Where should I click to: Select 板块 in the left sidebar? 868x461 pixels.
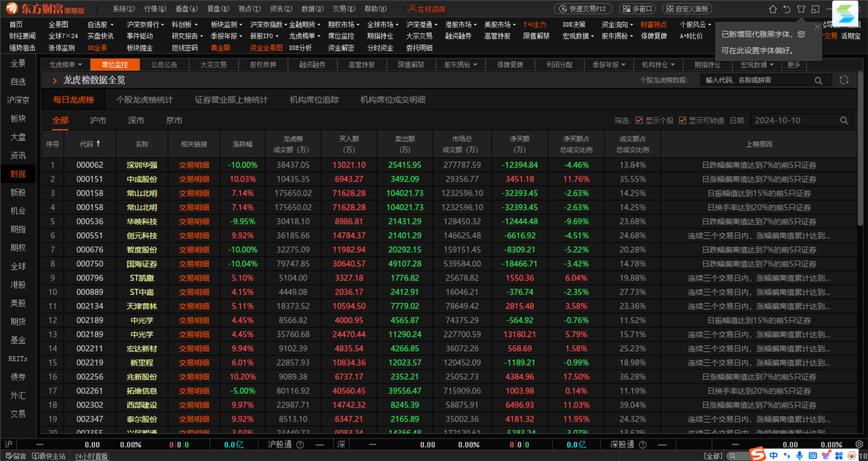(18, 119)
